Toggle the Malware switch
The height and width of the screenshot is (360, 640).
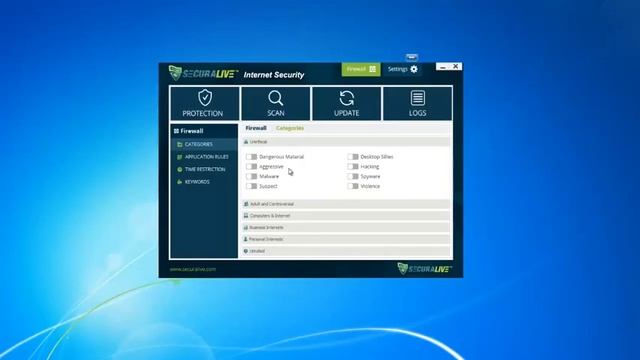coord(251,176)
